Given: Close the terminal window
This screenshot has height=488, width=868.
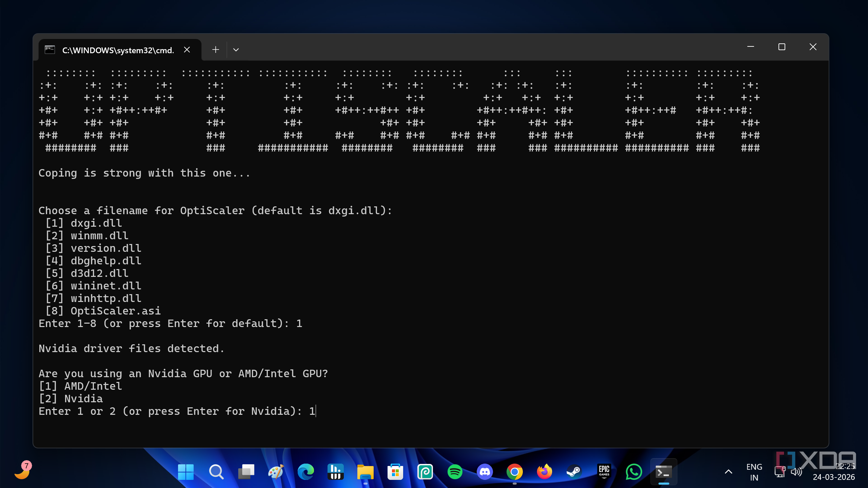Looking at the screenshot, I should [x=813, y=47].
